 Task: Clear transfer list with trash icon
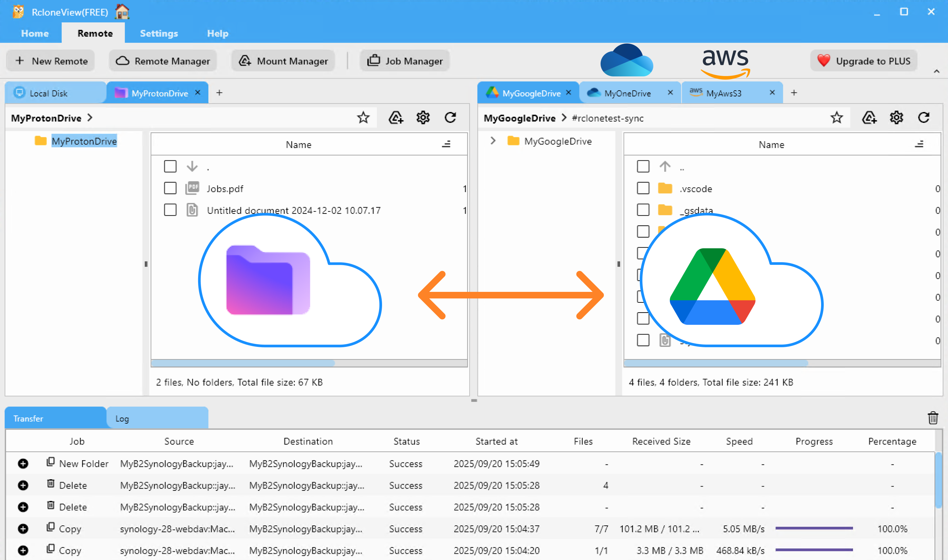tap(933, 418)
